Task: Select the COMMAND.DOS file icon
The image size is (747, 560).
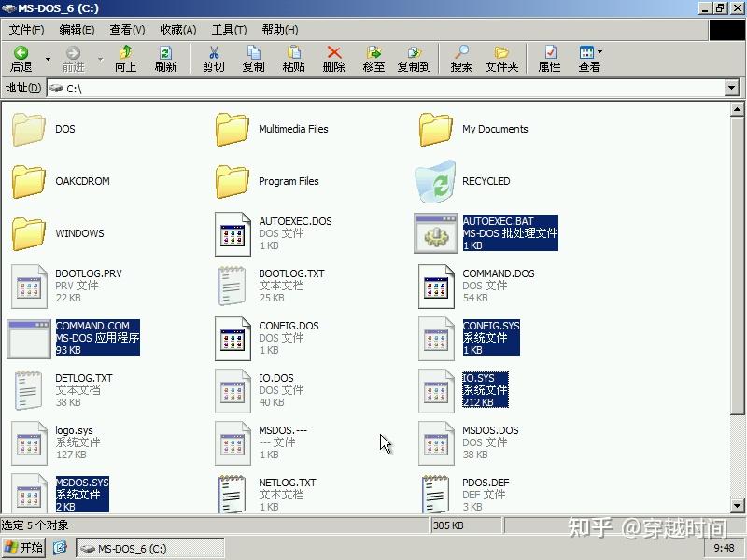Action: 436,287
